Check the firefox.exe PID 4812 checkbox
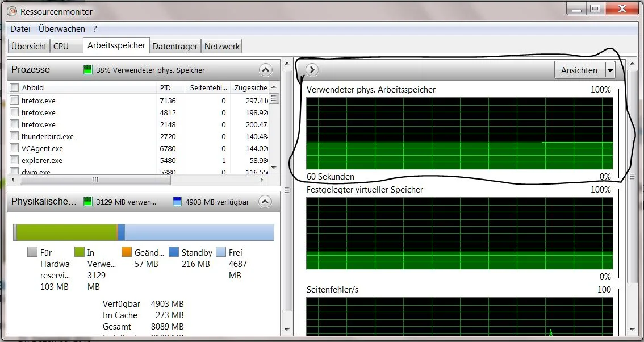 (14, 112)
